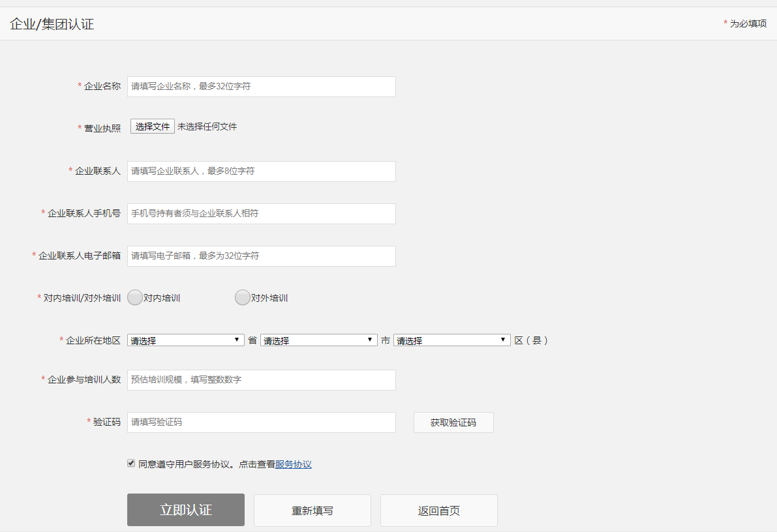Click the 营业执照 field label
The width and height of the screenshot is (777, 532).
click(x=102, y=128)
